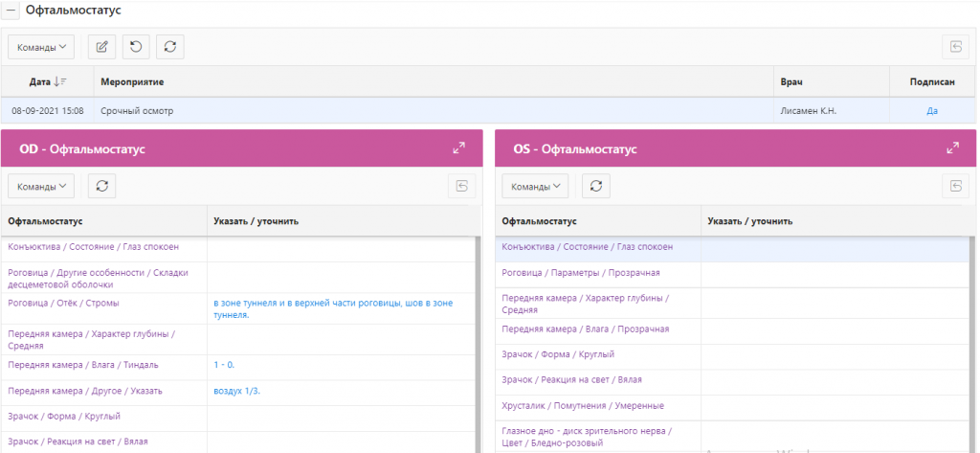980x453 pixels.
Task: Select the Срочный осмотр row
Action: point(138,111)
